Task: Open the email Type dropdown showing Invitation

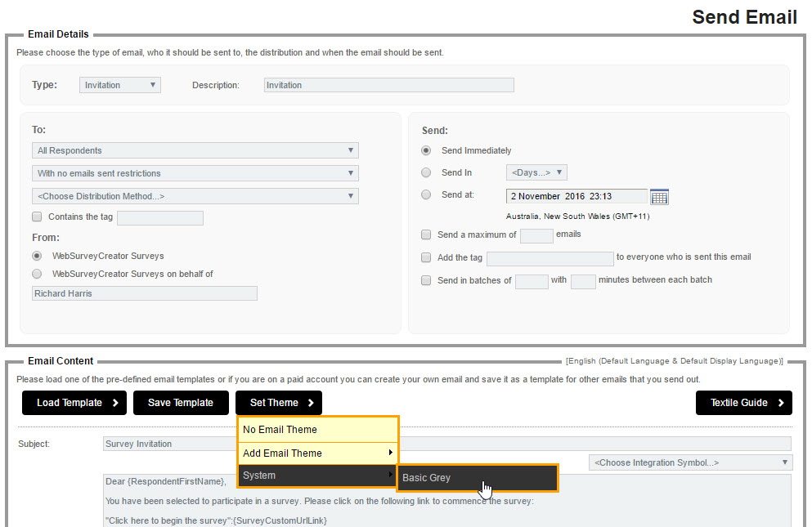Action: point(119,84)
